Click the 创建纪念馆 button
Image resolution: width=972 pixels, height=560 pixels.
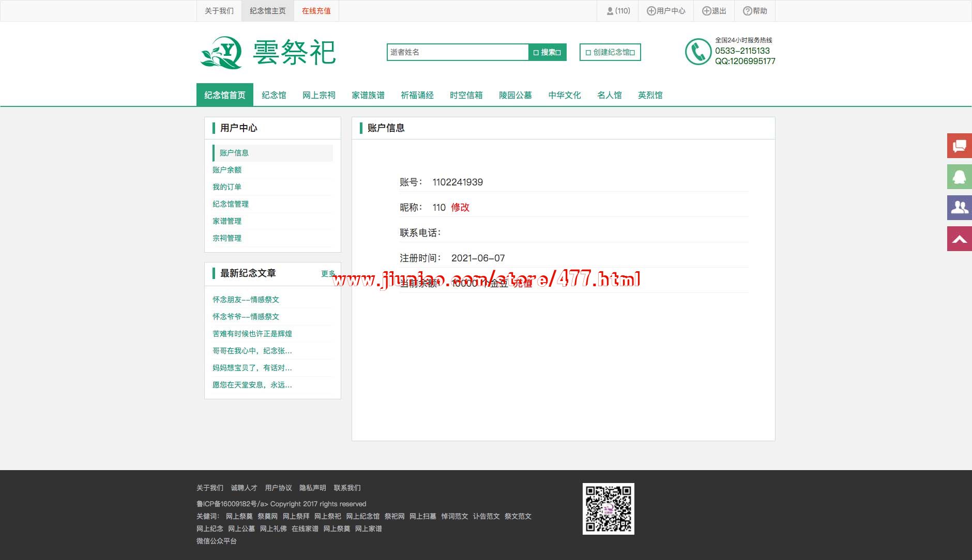coord(610,52)
